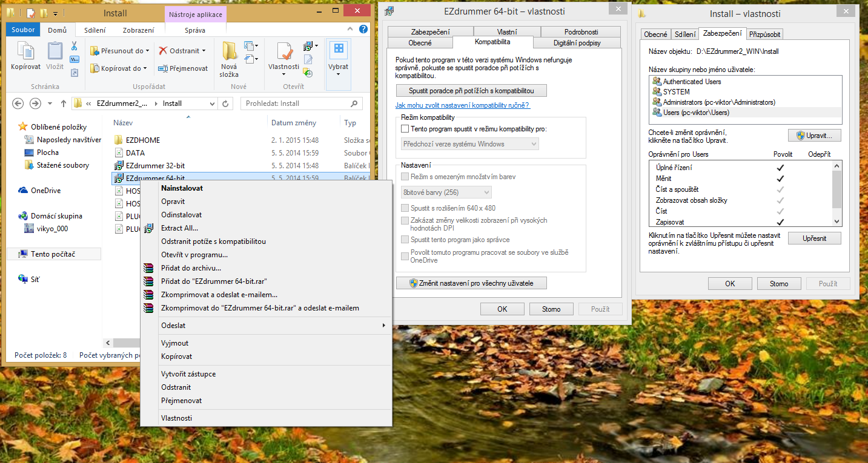Image resolution: width=868 pixels, height=463 pixels.
Task: Click the up-arrow parent folder icon
Action: coord(64,103)
